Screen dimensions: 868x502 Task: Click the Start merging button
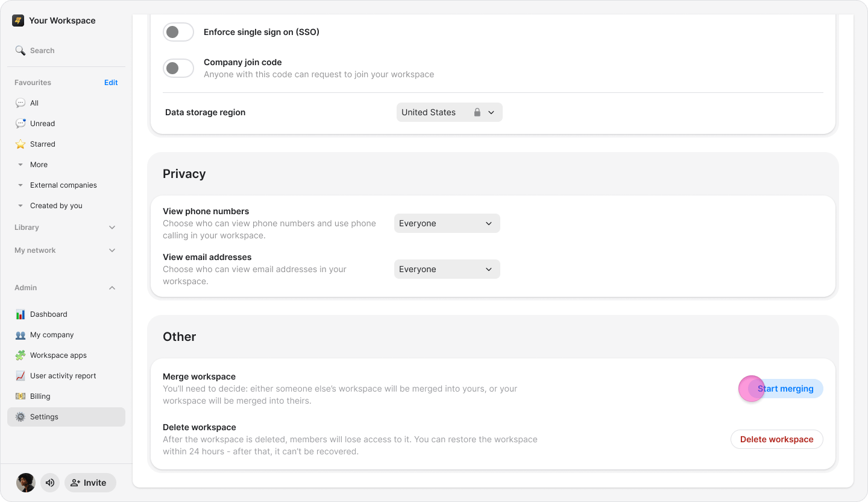coord(785,389)
